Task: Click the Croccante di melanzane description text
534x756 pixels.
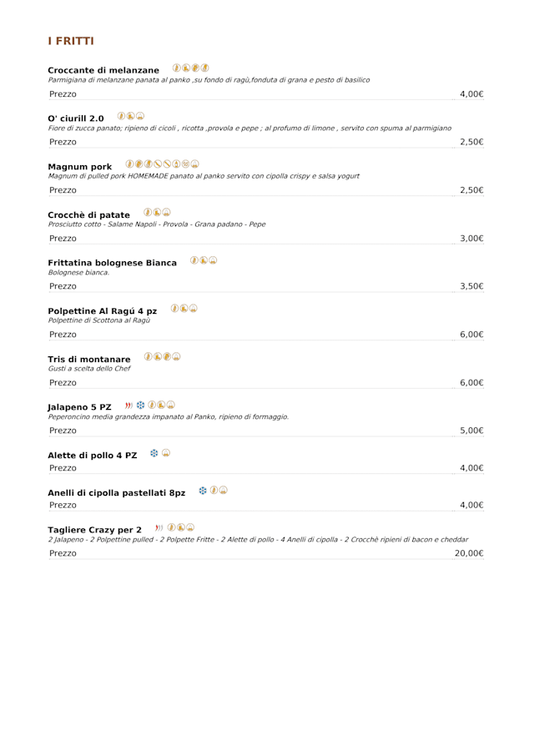Action: pos(209,80)
